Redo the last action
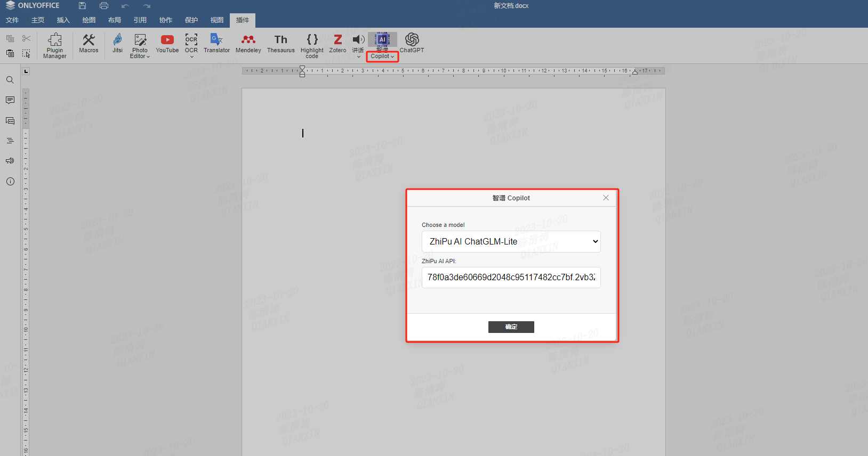 click(147, 6)
